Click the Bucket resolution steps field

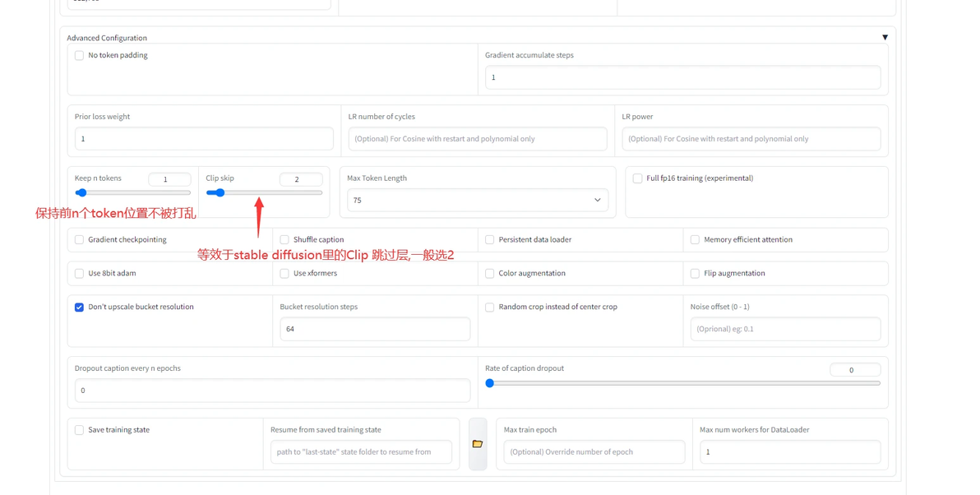375,329
